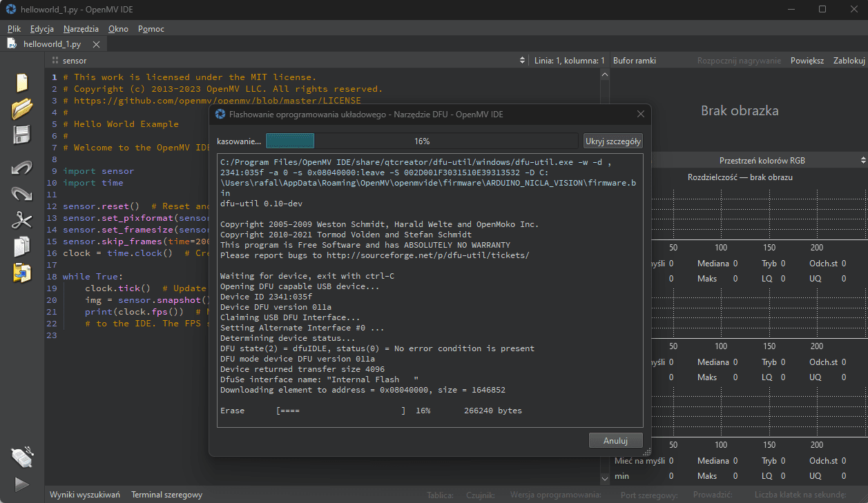Click 'import time' code line
868x503 pixels.
pyautogui.click(x=93, y=183)
